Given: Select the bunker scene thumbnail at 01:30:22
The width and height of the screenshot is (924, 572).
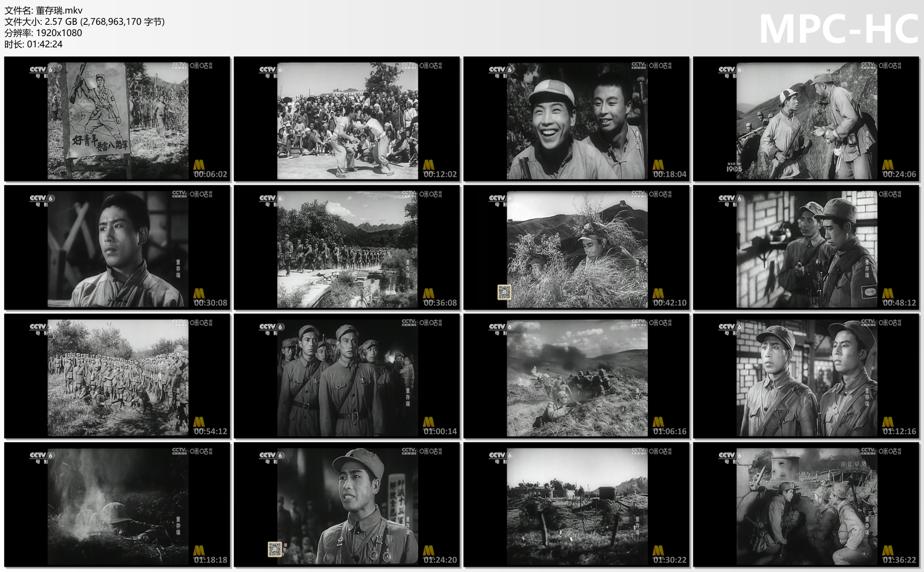Looking at the screenshot, I should coord(577,506).
